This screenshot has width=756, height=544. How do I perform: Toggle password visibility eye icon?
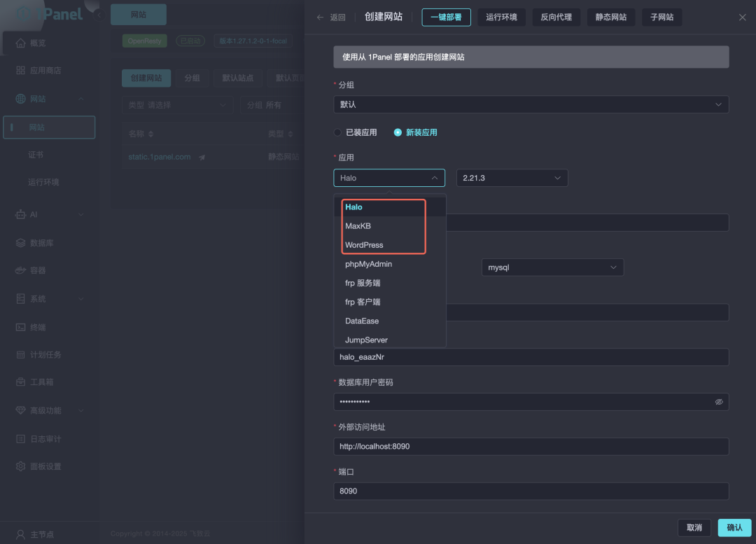[719, 402]
